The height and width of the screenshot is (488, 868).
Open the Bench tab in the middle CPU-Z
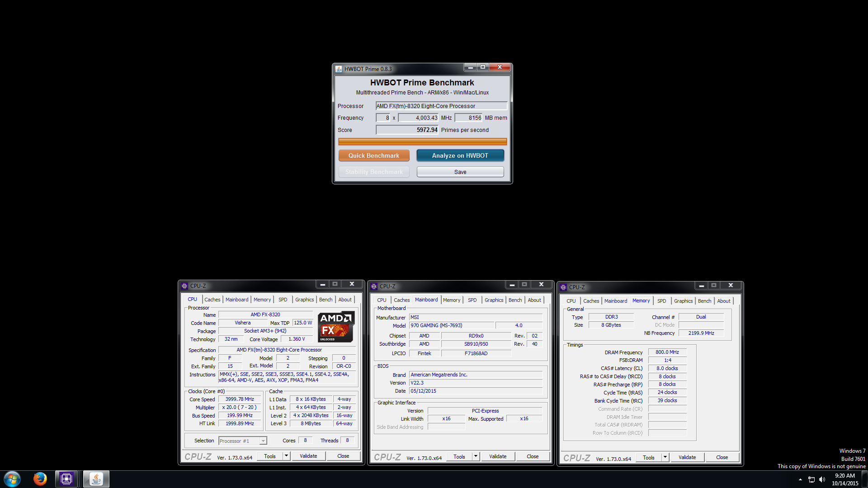[515, 300]
